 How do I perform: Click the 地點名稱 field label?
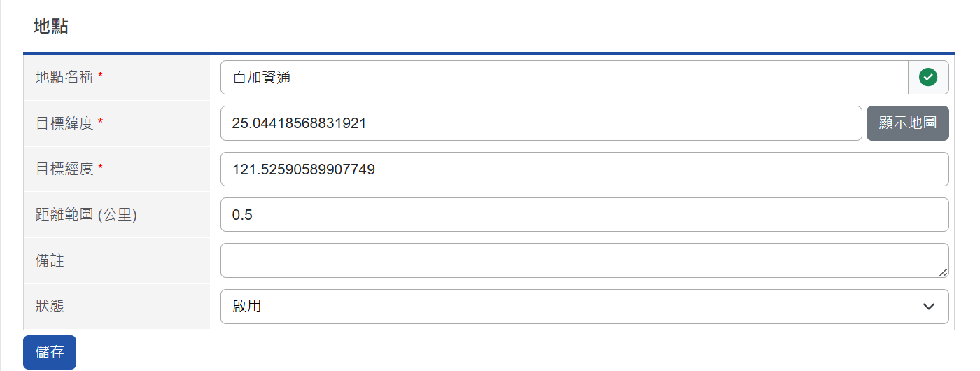[x=64, y=77]
